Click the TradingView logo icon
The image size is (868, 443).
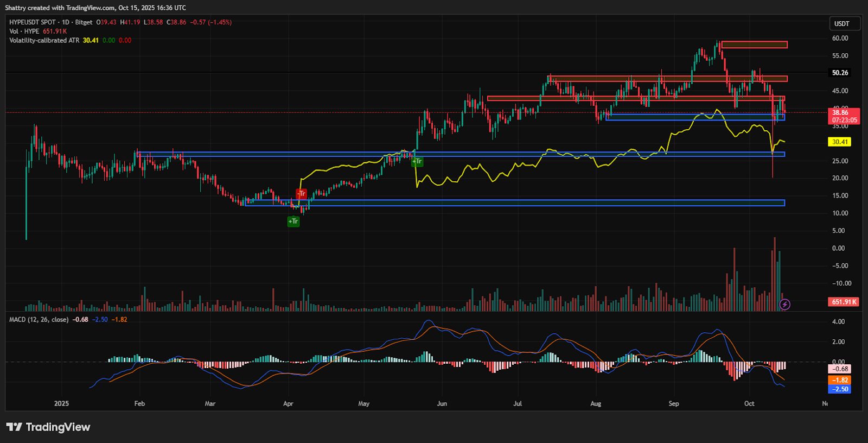pos(14,427)
